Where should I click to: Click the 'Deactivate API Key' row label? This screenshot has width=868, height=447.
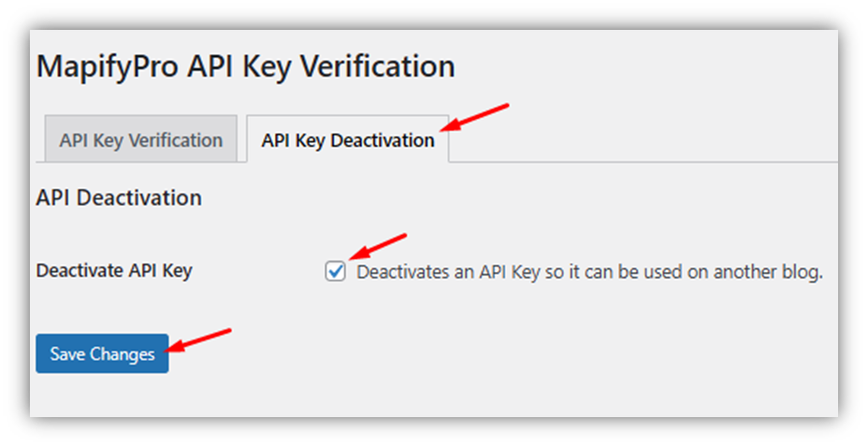(114, 270)
